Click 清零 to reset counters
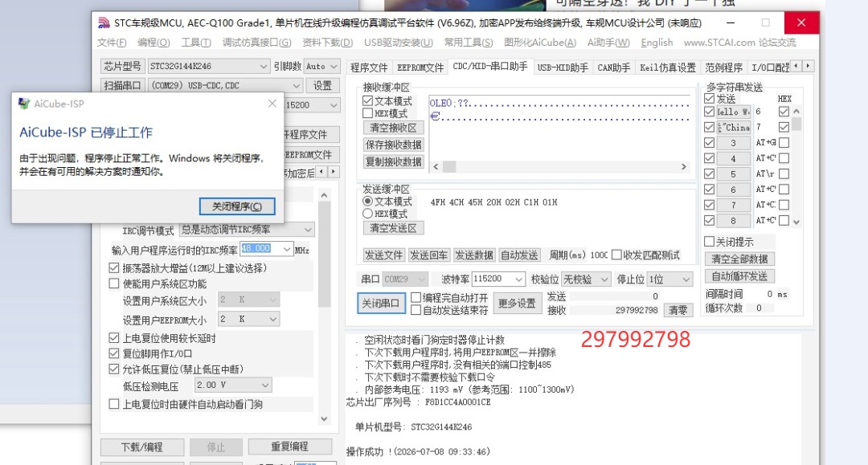868x465 pixels. [678, 310]
